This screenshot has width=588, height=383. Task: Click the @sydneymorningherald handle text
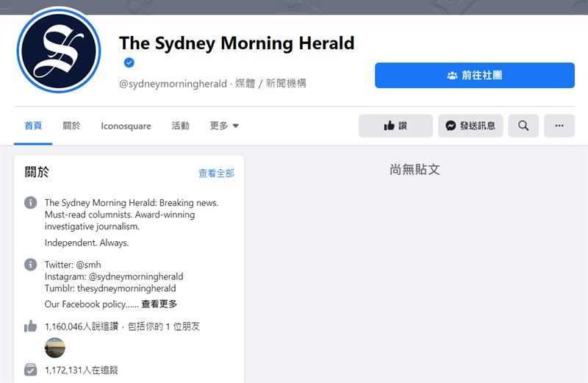(x=173, y=83)
